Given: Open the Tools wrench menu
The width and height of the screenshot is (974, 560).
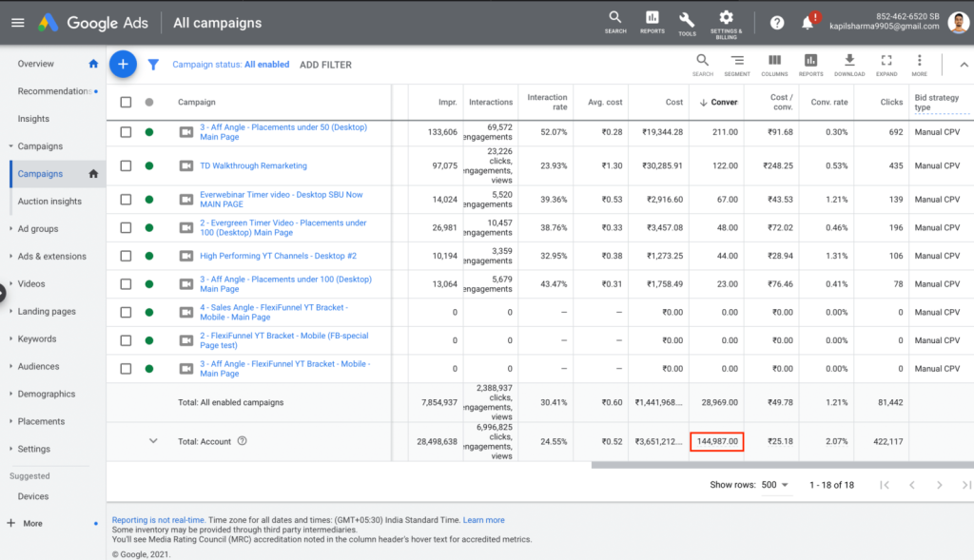Looking at the screenshot, I should (687, 24).
